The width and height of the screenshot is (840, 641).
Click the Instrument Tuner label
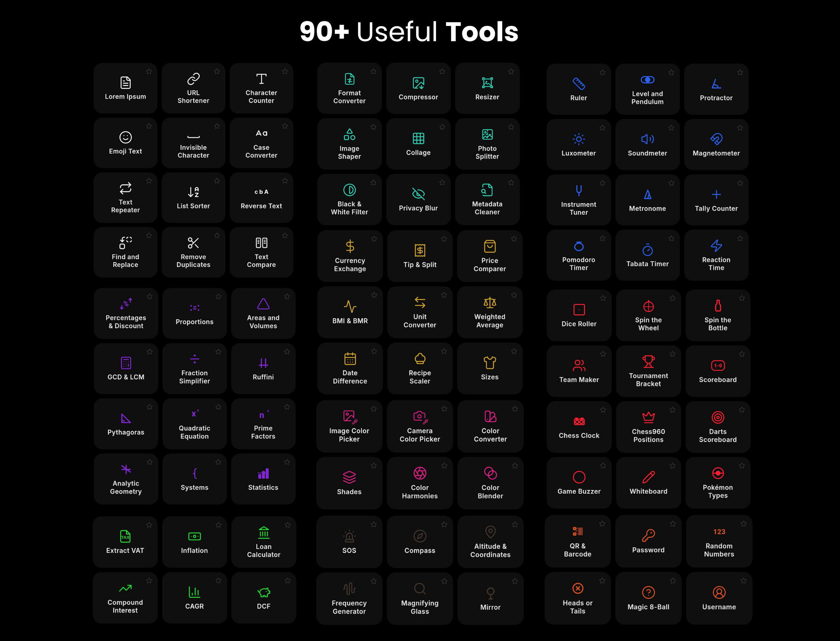point(579,208)
